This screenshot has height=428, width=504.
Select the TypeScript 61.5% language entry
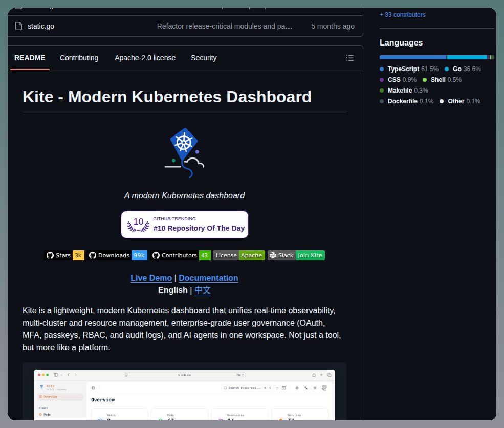tap(409, 69)
